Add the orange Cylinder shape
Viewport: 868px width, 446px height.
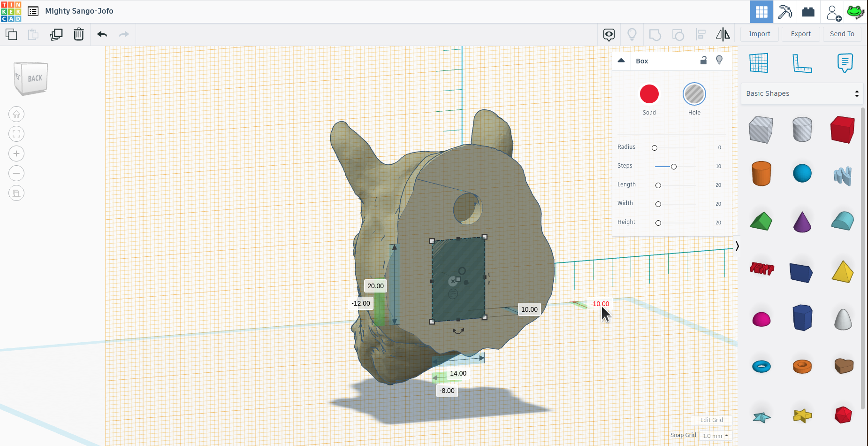pos(761,173)
